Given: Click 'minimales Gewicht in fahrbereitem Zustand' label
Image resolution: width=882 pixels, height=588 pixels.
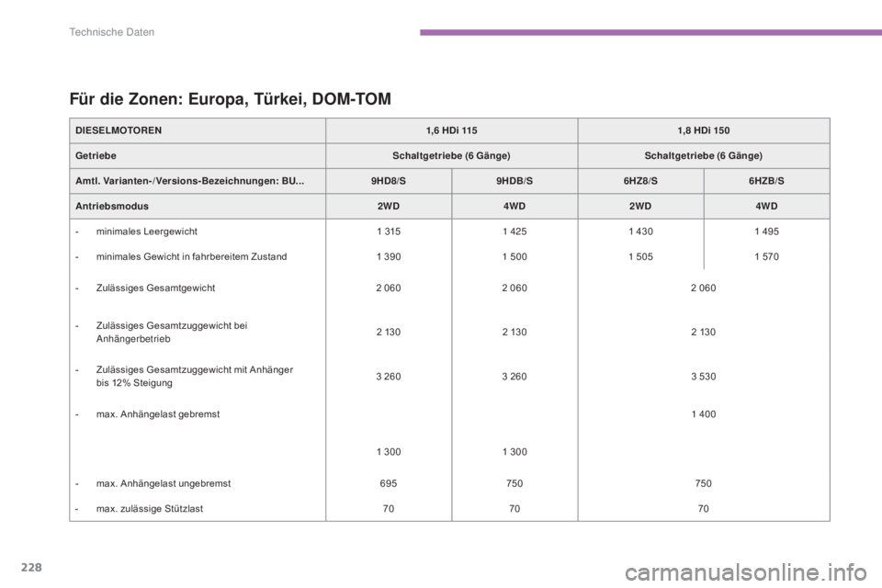Looking at the screenshot, I should pyautogui.click(x=191, y=256).
